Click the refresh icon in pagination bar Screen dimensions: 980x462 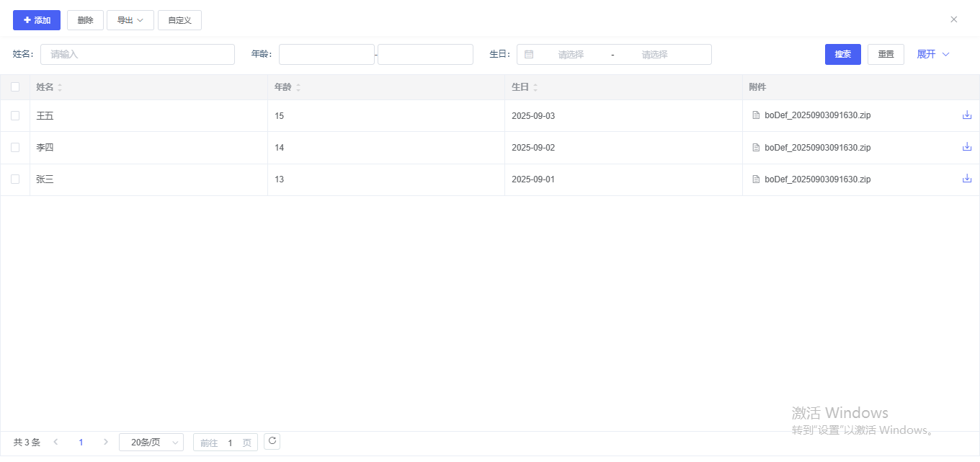[272, 441]
